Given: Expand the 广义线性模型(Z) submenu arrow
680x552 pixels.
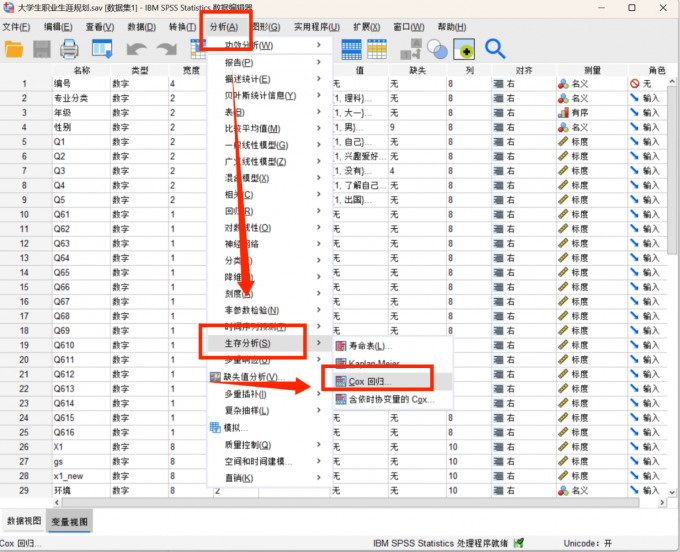Looking at the screenshot, I should click(318, 161).
